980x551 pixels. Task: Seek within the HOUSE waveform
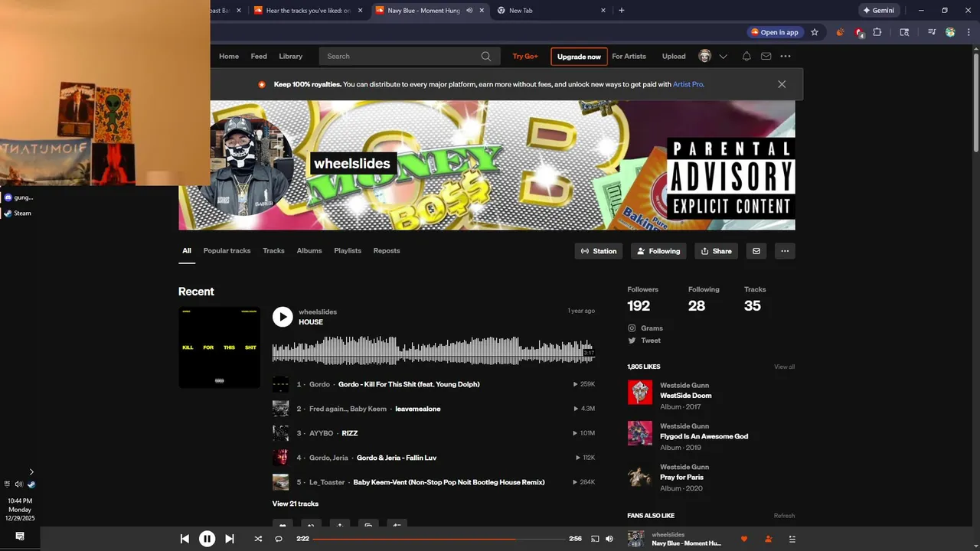tap(433, 350)
